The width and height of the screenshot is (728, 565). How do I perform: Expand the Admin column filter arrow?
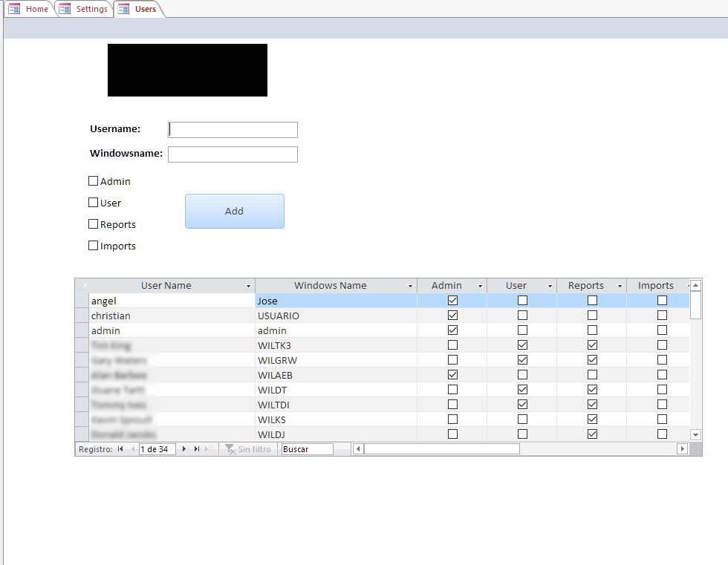480,286
